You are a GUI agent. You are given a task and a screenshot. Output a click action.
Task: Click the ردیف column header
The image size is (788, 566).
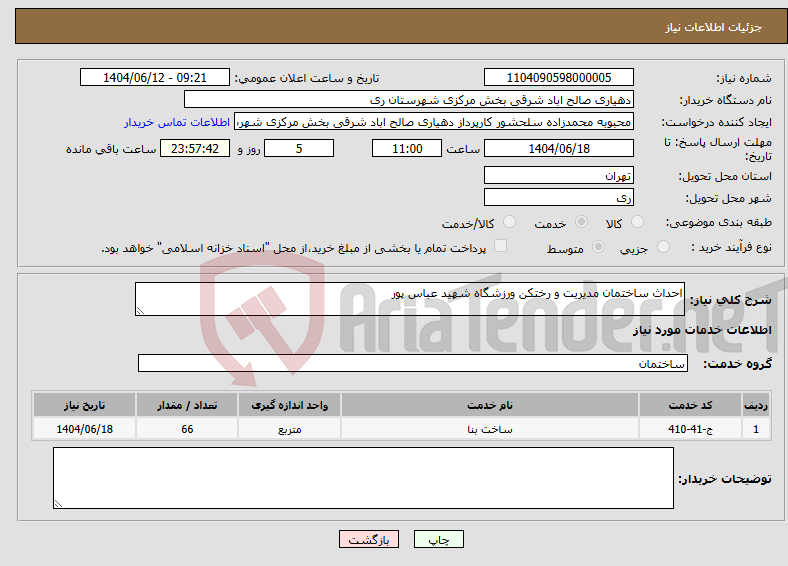756,405
